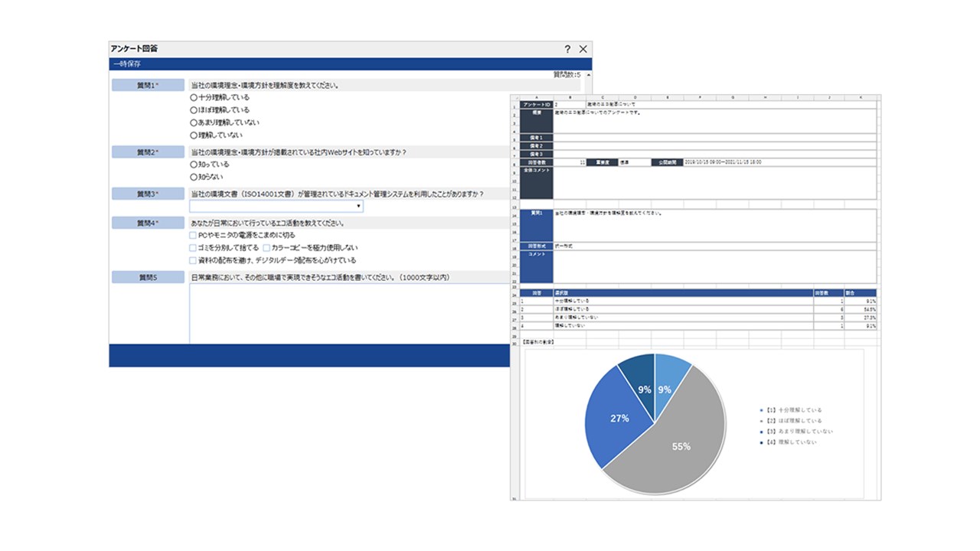This screenshot has width=980, height=551.
Task: Select the 知っている radio option
Action: (x=194, y=165)
